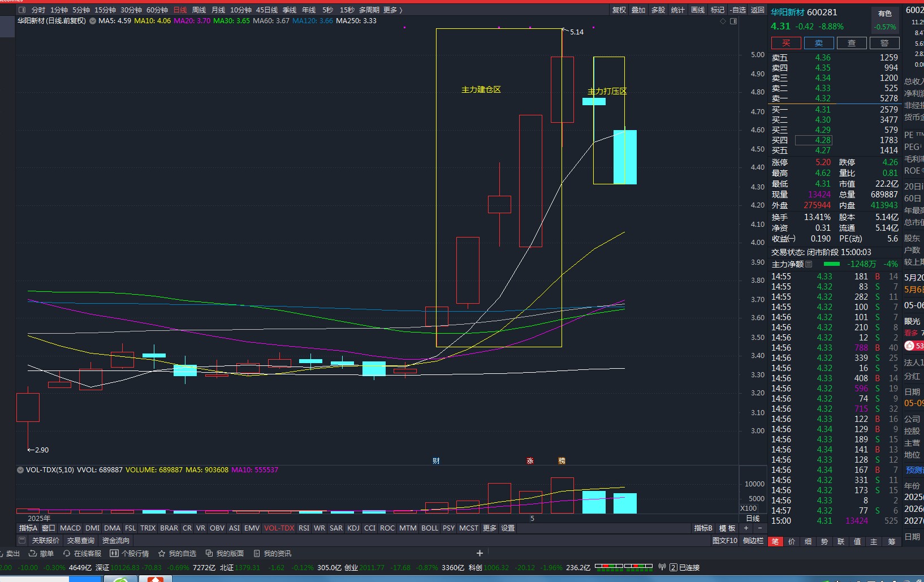Select the BOLL indicator tab
Viewport: 924px width, 582px height.
(x=430, y=528)
